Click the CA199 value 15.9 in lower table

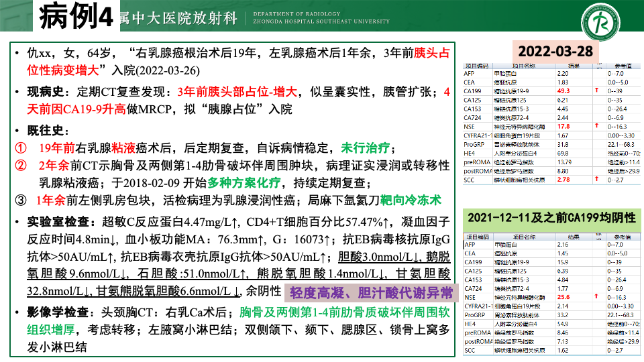563,262
